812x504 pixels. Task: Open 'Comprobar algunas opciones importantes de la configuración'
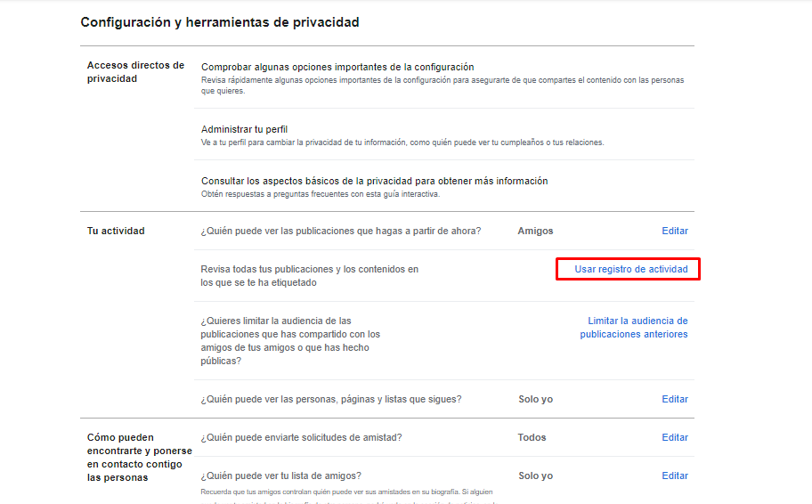337,67
